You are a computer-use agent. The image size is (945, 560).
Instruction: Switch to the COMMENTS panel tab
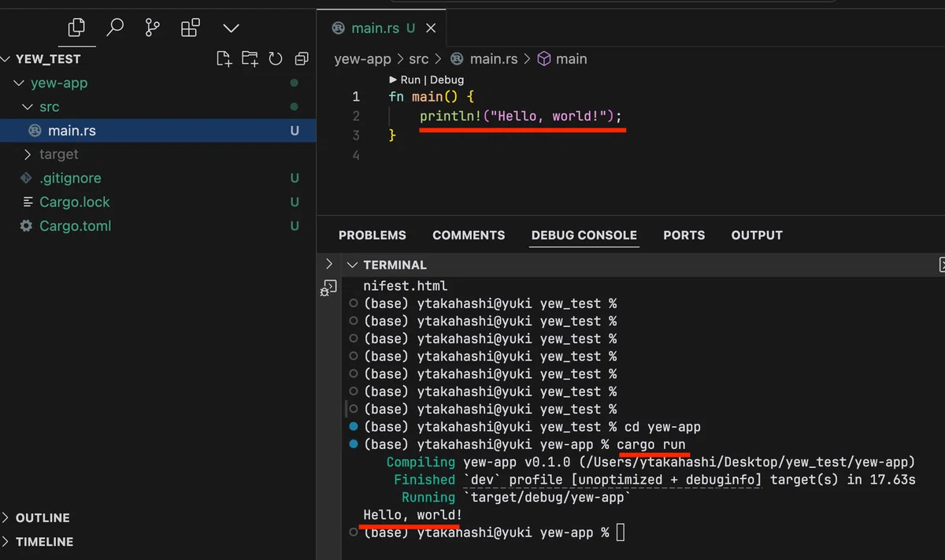point(469,235)
